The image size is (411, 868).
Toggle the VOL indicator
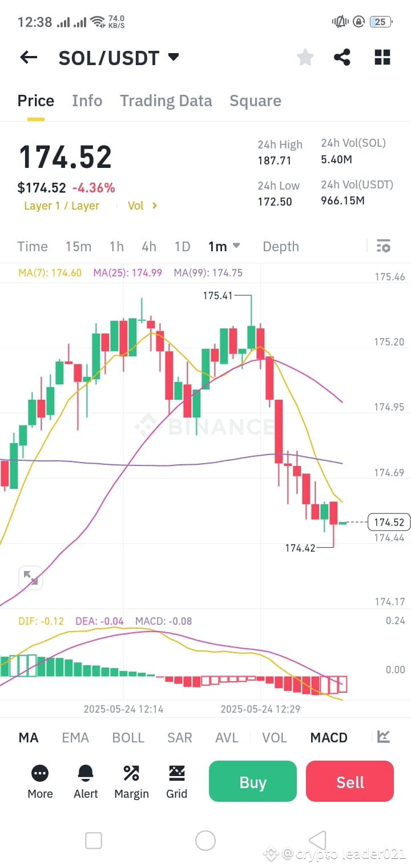click(x=275, y=737)
